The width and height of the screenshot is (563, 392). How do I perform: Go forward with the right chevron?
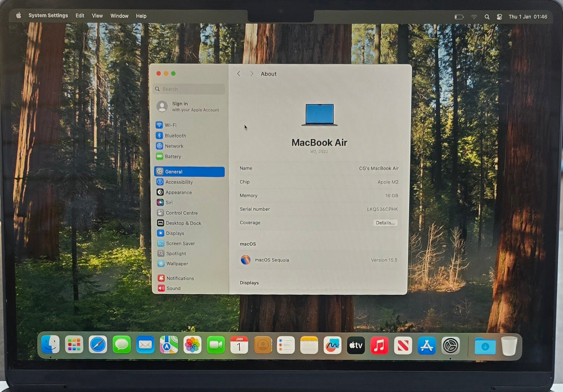pos(252,74)
